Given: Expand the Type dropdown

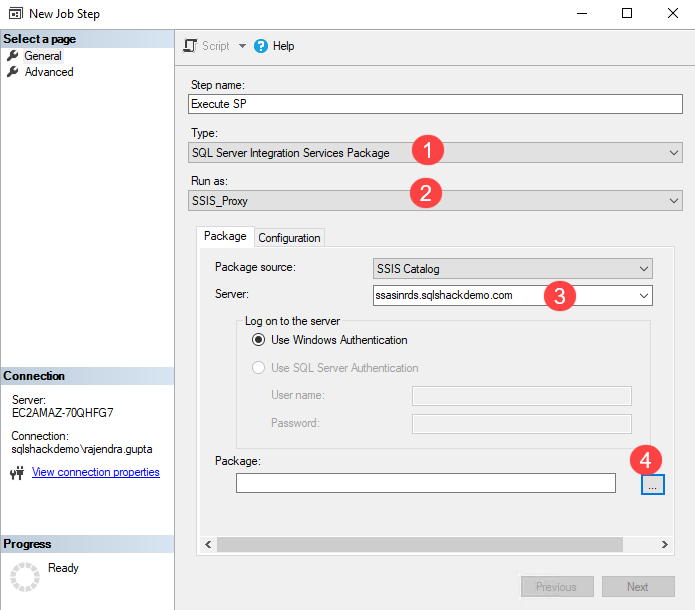Looking at the screenshot, I should [x=673, y=152].
